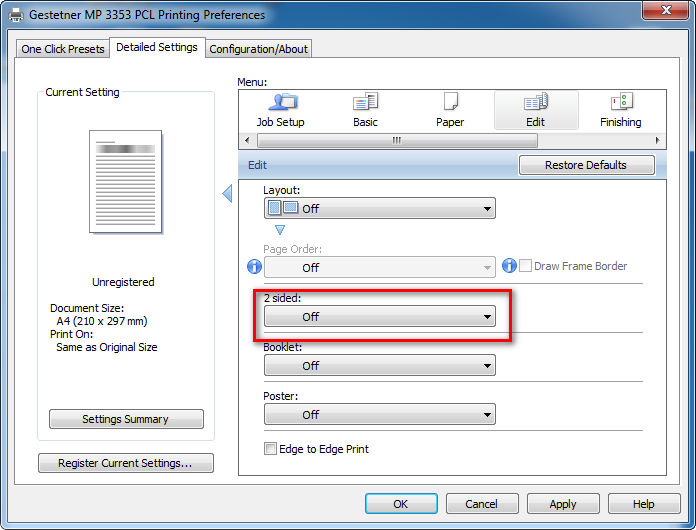696x530 pixels.
Task: Click the blue down triangle under Layout
Action: point(280,229)
